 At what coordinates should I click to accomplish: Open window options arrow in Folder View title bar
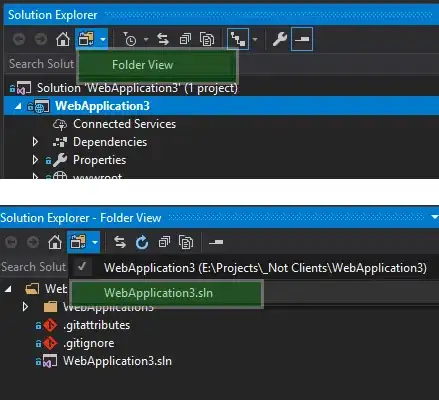point(435,217)
